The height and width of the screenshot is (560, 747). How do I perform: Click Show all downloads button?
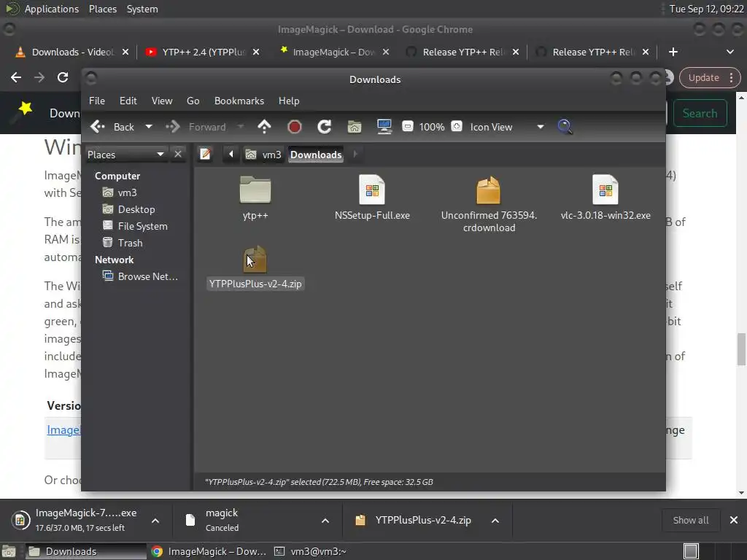[690, 521]
